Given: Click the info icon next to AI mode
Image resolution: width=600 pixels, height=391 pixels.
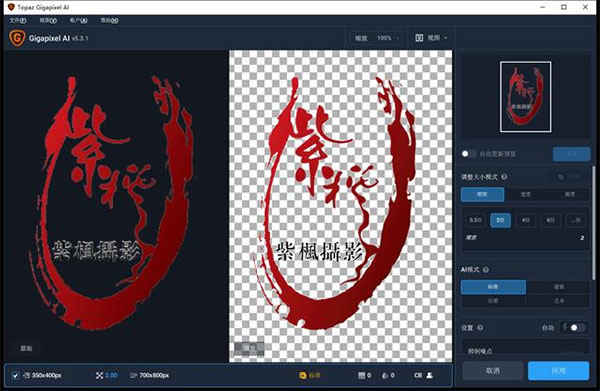Looking at the screenshot, I should tap(486, 270).
